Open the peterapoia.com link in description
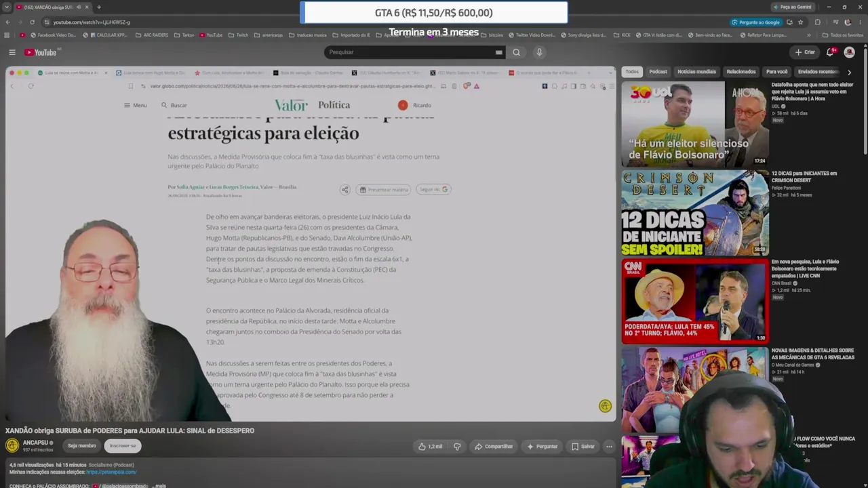 [x=111, y=472]
